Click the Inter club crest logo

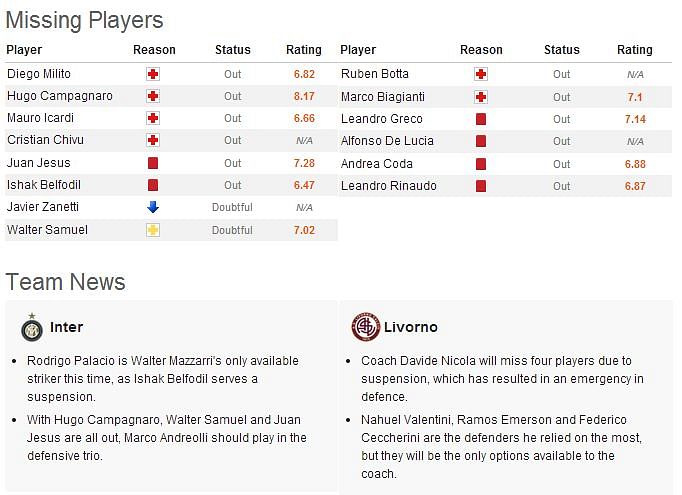32,327
